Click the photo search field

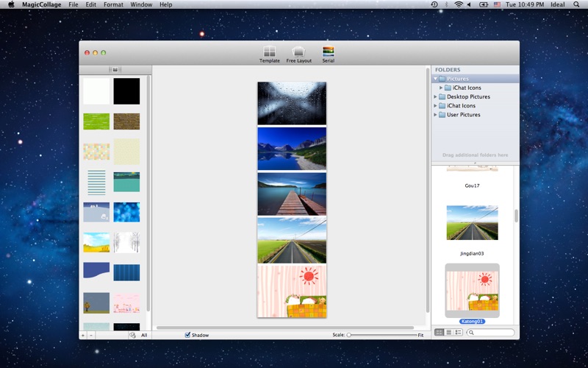pos(492,333)
